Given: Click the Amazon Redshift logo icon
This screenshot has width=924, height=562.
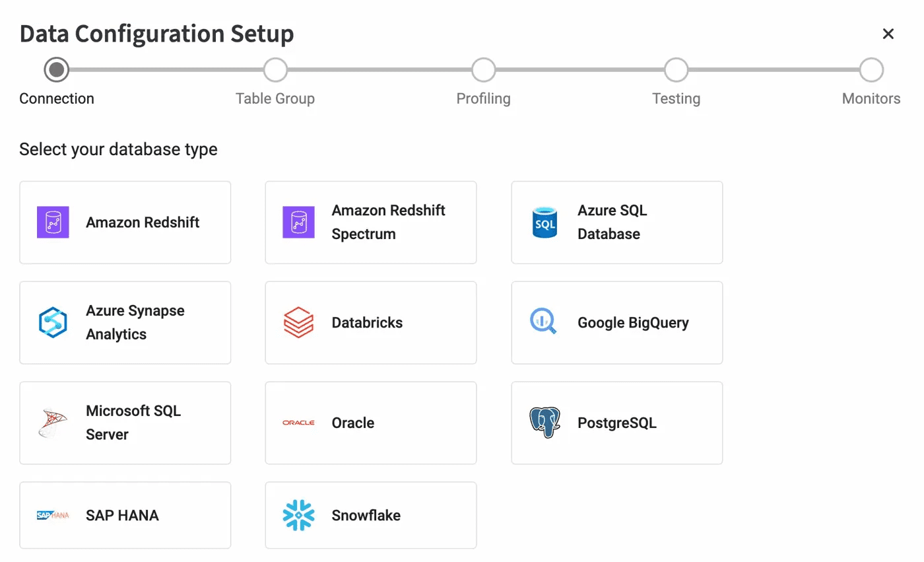Looking at the screenshot, I should [53, 223].
